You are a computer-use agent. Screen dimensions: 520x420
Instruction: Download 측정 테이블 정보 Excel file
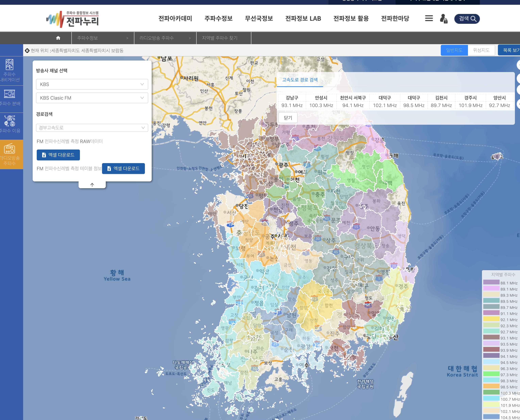coord(123,168)
